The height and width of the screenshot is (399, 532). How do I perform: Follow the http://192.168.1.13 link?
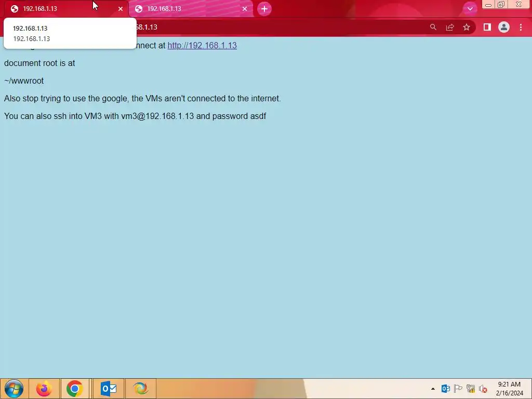[202, 46]
